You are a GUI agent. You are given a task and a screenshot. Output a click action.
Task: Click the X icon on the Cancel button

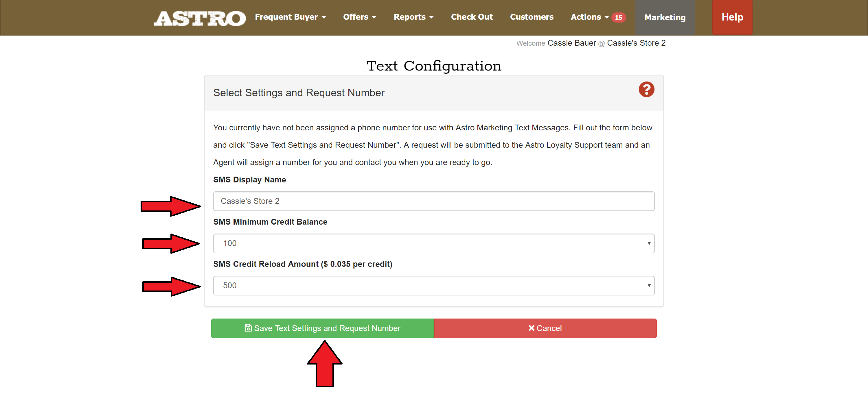pyautogui.click(x=532, y=328)
